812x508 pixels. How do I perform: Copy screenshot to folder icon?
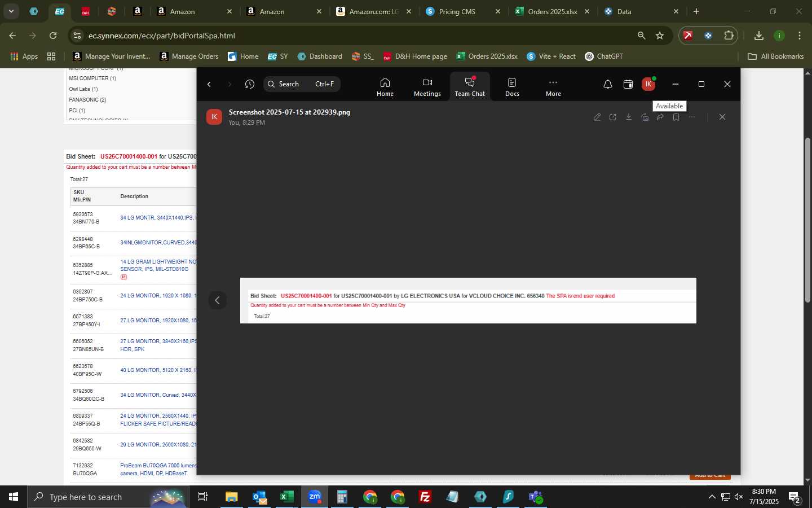pos(645,117)
